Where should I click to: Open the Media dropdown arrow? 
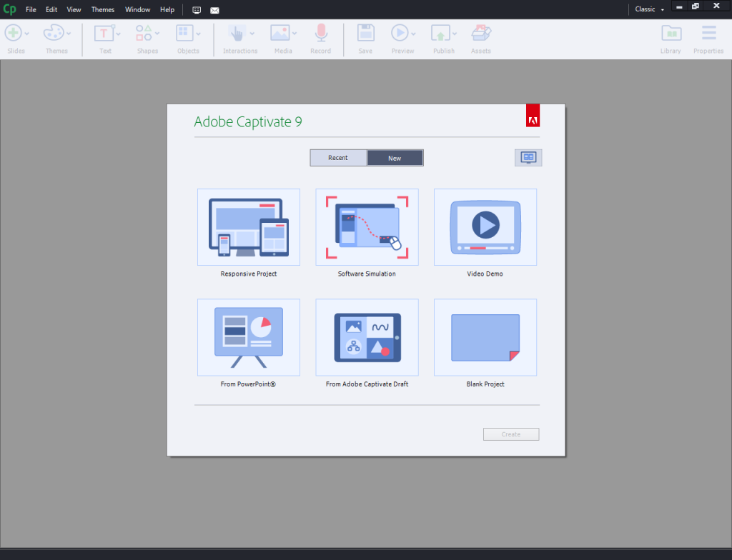pyautogui.click(x=295, y=33)
